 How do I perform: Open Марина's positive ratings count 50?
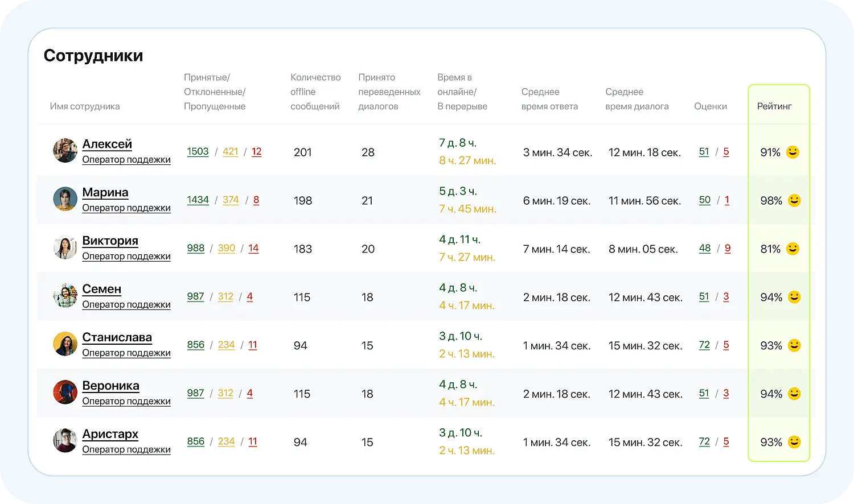pos(705,200)
